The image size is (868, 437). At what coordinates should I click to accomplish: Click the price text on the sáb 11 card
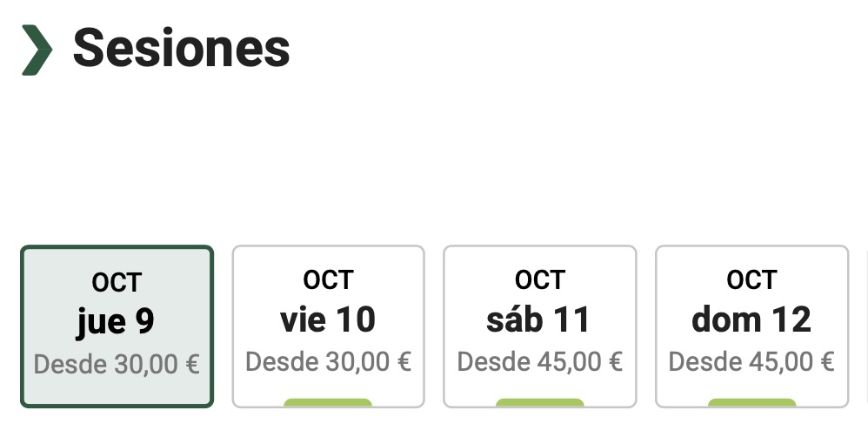(x=539, y=360)
